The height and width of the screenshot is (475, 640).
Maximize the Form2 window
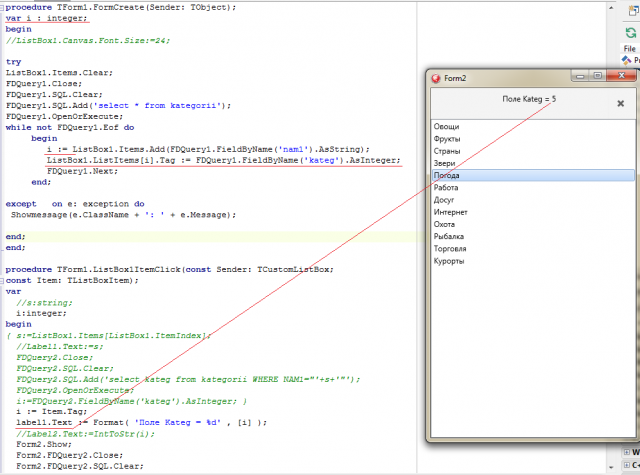click(598, 76)
